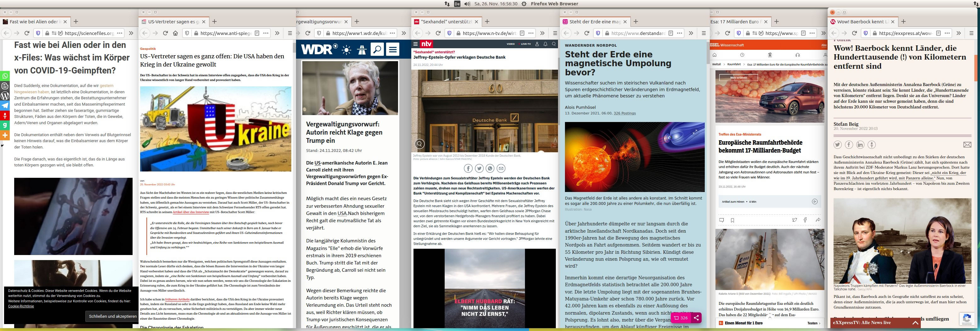The height and width of the screenshot is (331, 980).
Task: Open the '326 Postings' link on derstandard
Action: [x=625, y=113]
